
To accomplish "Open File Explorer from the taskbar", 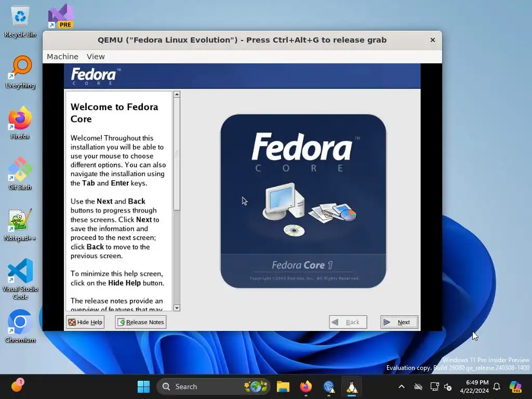I will (x=283, y=387).
